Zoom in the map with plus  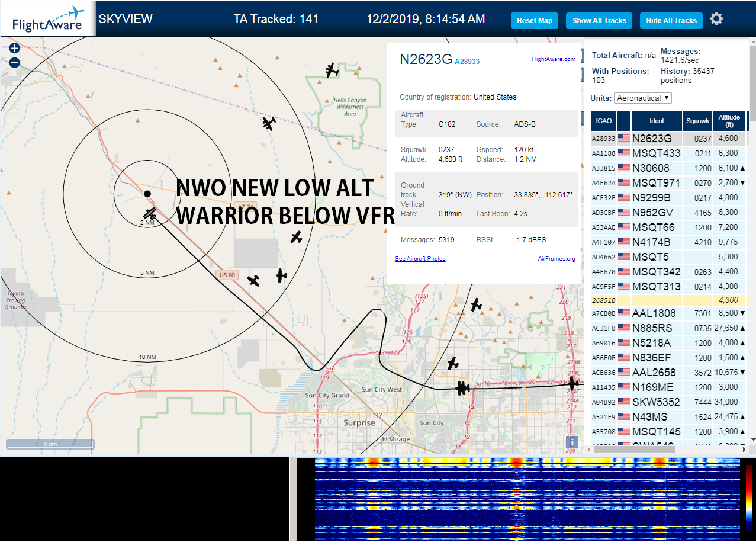(15, 49)
